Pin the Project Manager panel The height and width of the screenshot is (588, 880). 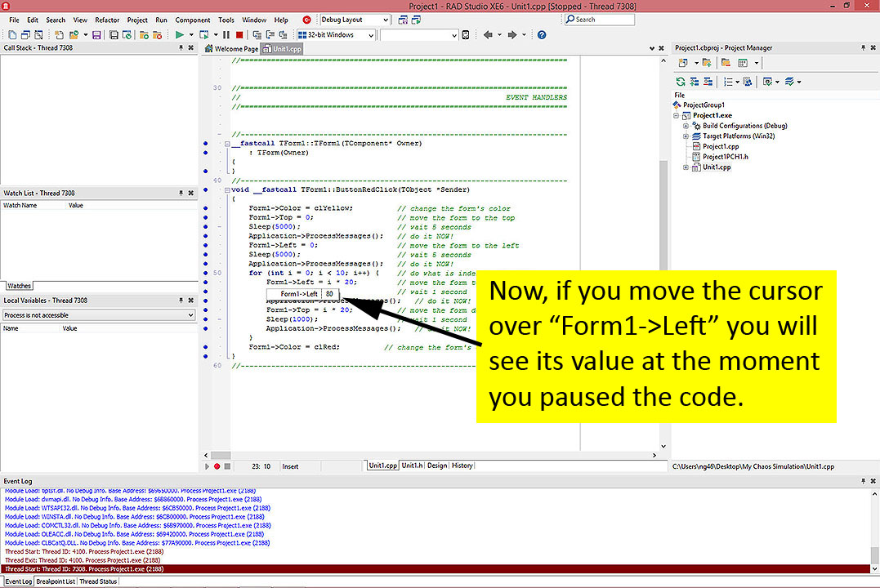click(863, 48)
